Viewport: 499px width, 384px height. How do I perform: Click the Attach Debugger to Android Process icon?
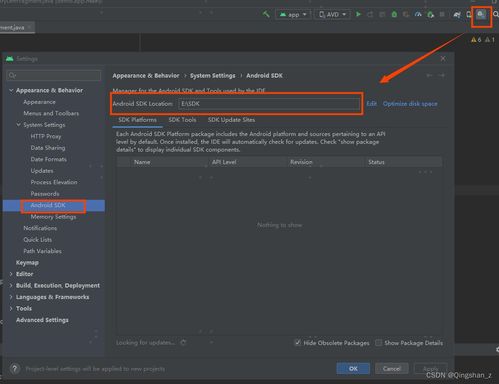click(430, 14)
